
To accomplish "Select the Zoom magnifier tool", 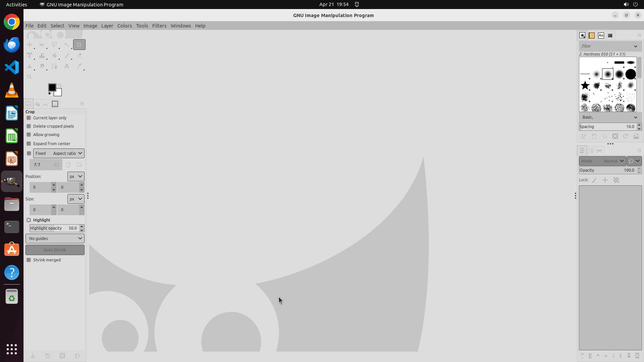I will 30,77.
